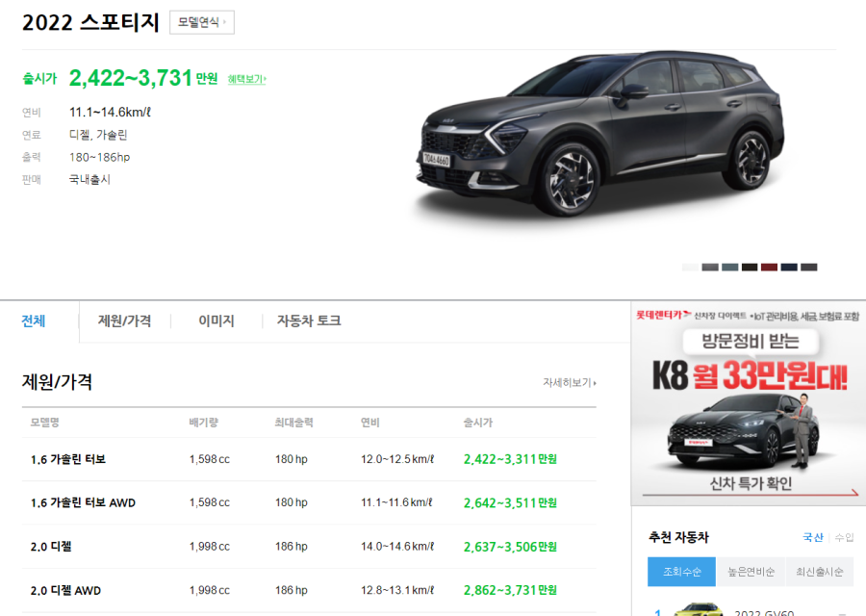Click the 제원/가격 section heading
The height and width of the screenshot is (616, 866).
click(57, 382)
